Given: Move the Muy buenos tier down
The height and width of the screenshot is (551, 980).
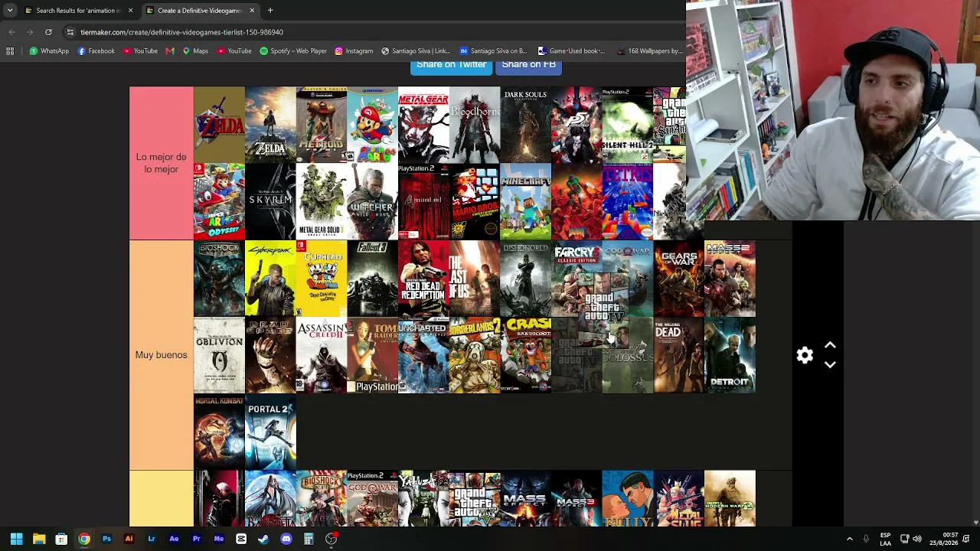Looking at the screenshot, I should coord(830,365).
